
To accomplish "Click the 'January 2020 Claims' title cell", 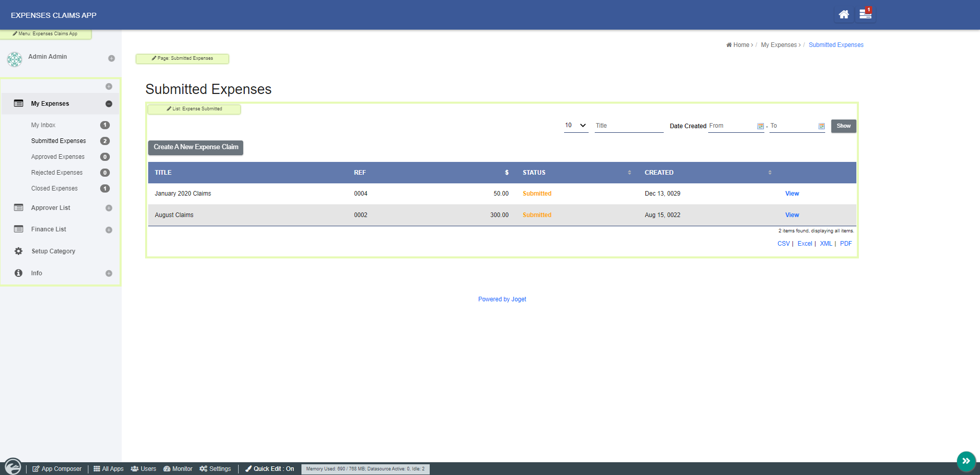I will click(x=183, y=194).
